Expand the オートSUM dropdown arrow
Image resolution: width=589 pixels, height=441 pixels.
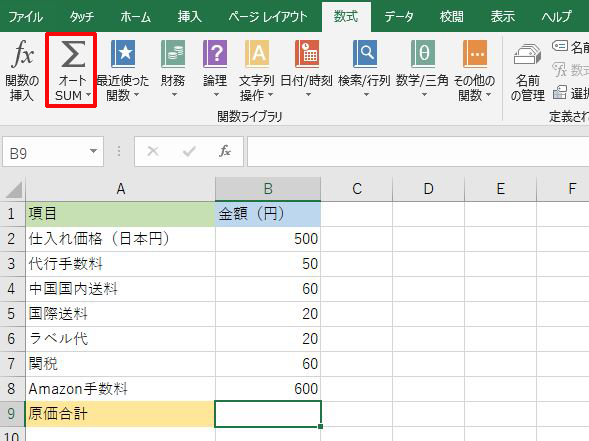89,95
